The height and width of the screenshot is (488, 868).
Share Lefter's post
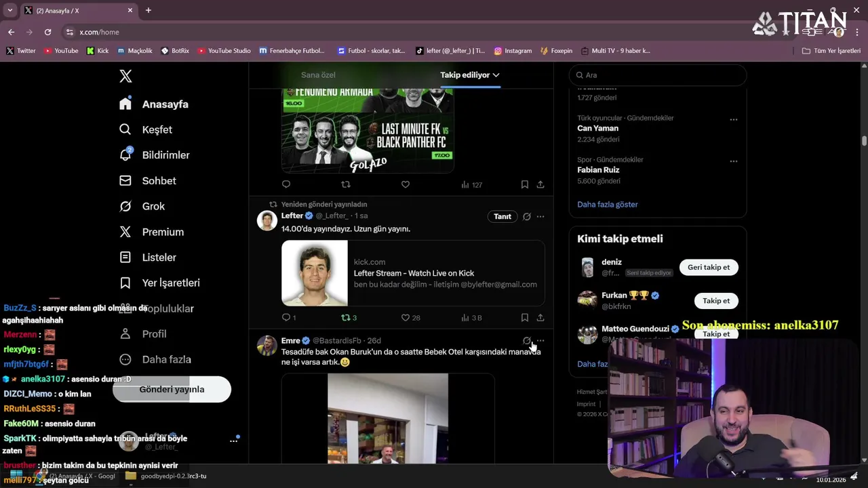coord(540,317)
